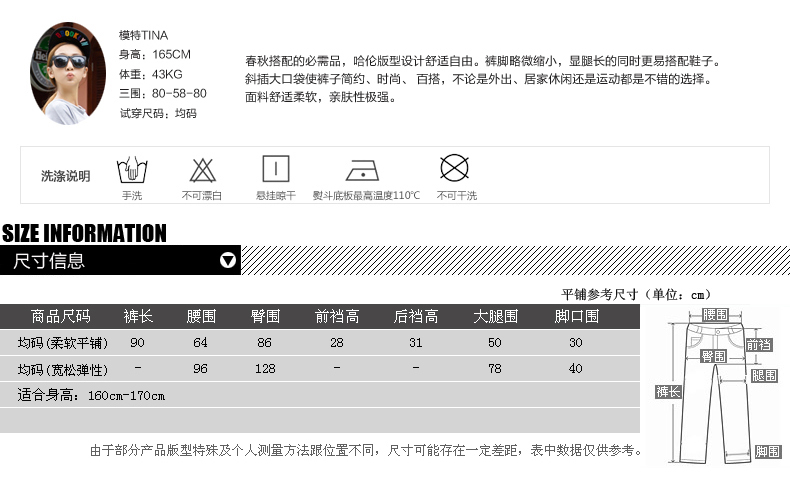Click the iron temperature icon
Image resolution: width=790 pixels, height=479 pixels.
click(362, 168)
